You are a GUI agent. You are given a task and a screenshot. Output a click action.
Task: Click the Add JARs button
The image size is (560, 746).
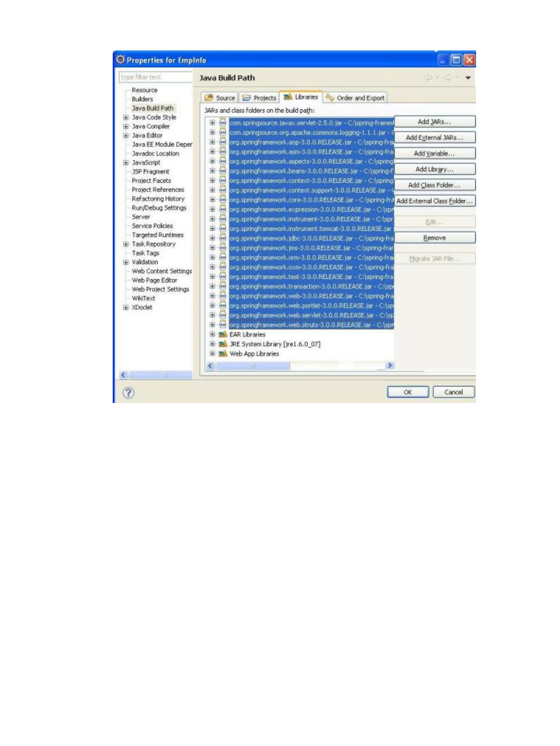(x=434, y=122)
